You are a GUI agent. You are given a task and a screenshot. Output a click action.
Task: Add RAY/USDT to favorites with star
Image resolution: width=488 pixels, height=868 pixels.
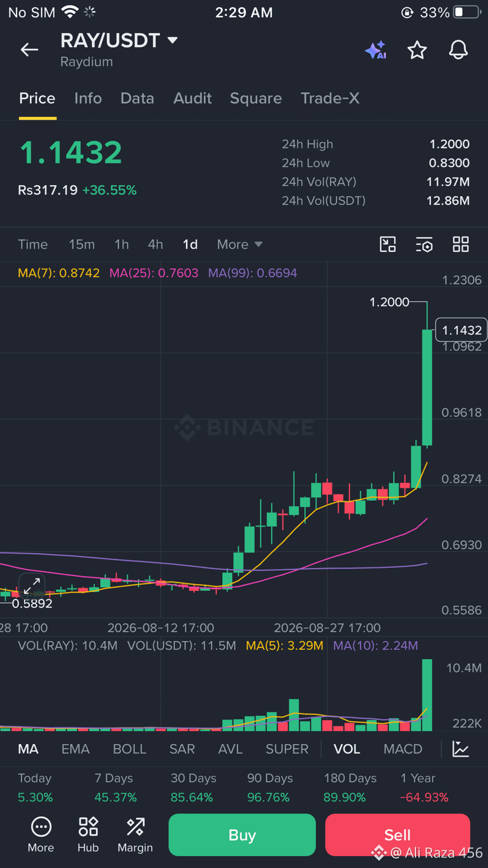[x=417, y=50]
